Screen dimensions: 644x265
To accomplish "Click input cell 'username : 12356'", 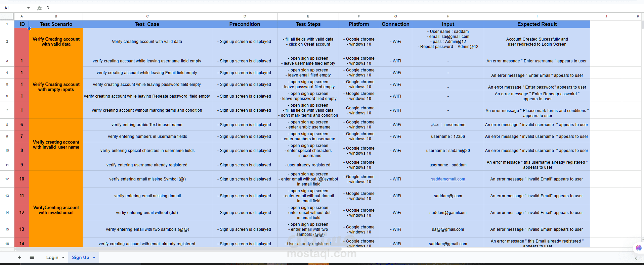I will coord(448,136).
